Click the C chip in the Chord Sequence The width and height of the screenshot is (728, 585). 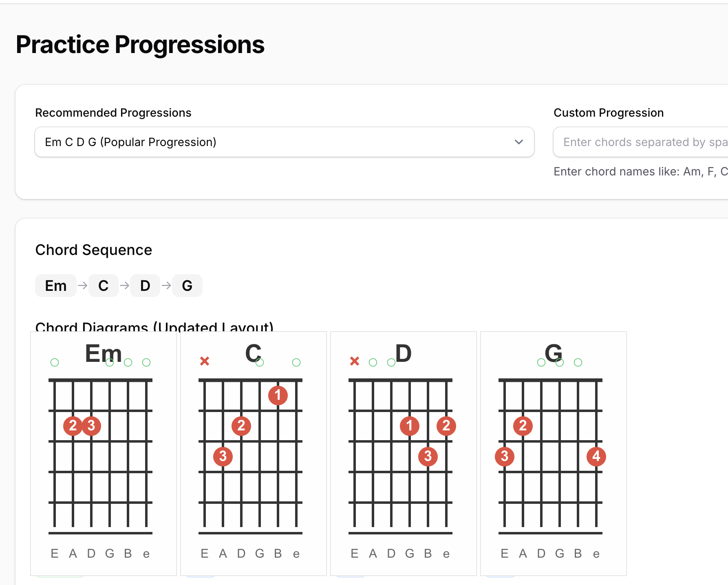click(x=103, y=286)
